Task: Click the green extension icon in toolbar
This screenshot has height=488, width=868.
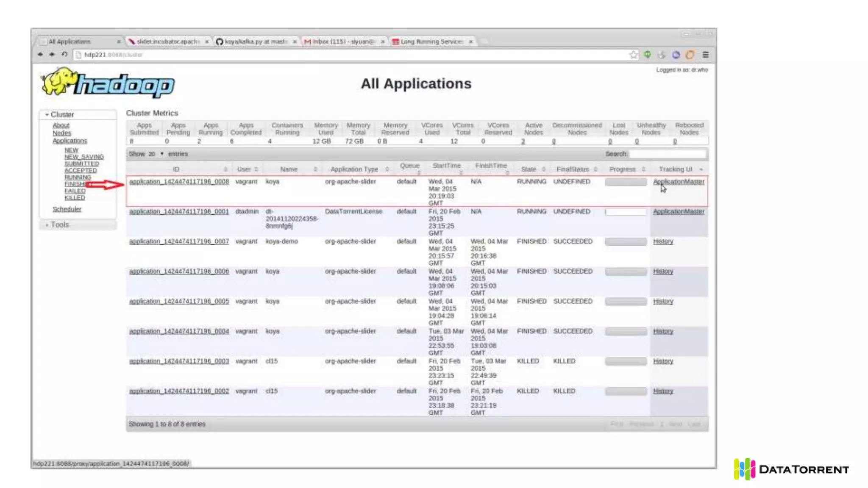Action: coord(647,55)
